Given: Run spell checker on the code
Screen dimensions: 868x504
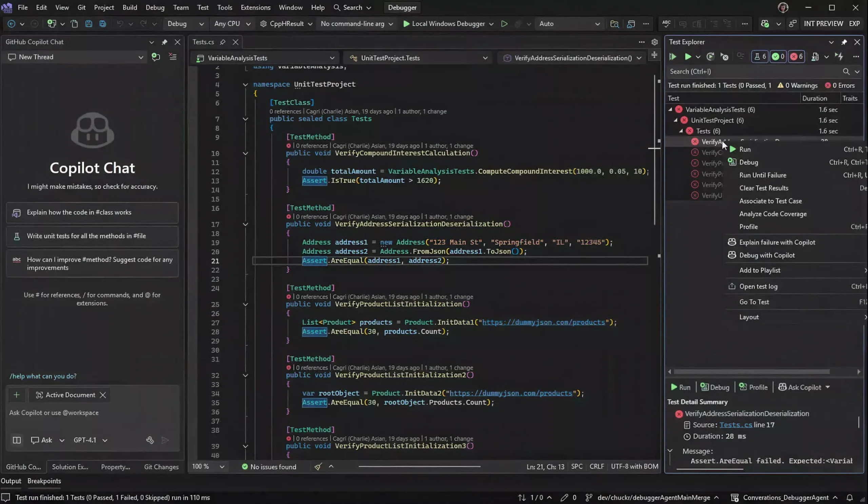Looking at the screenshot, I should (x=666, y=23).
